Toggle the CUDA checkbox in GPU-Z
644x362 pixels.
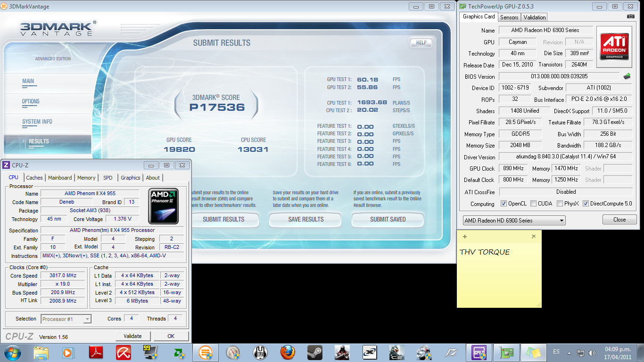pos(533,204)
